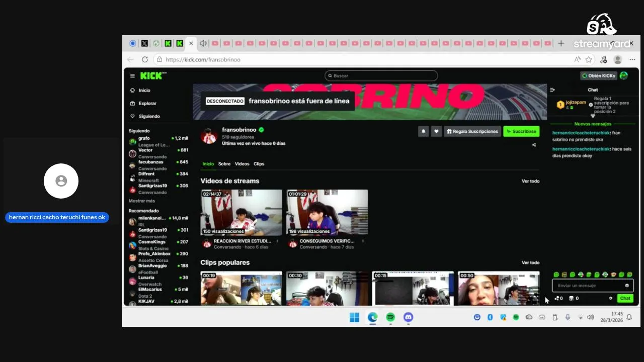Viewport: 644px width, 362px height.
Task: Click the Read aloud icon in address bar
Action: [577, 59]
